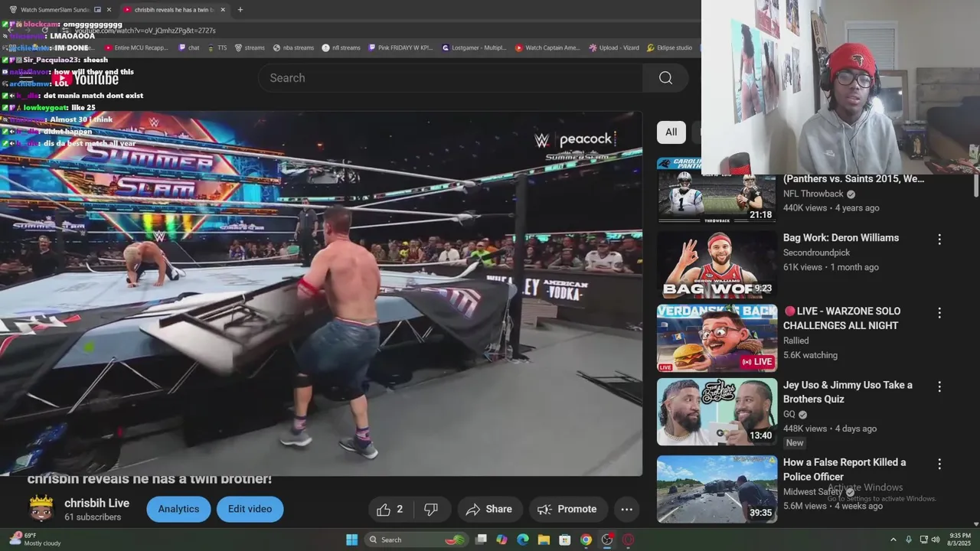Click title 'Jey Uso & Jimmy Uso Take a Brothers Quiz'
The image size is (980, 551).
click(848, 392)
